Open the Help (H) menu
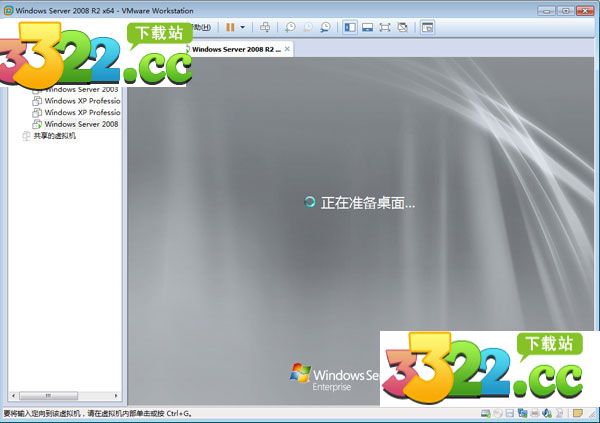Viewport: 600px width, 423px height. tap(202, 27)
